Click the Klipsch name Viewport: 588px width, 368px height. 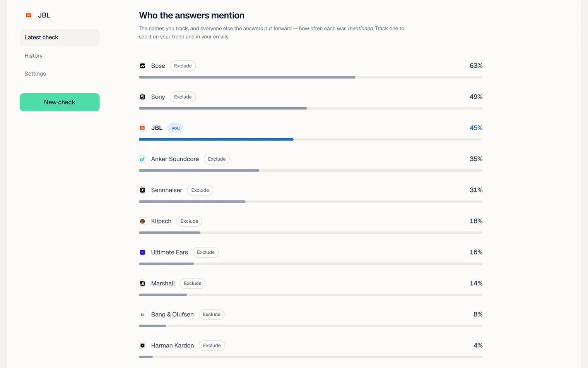click(161, 221)
